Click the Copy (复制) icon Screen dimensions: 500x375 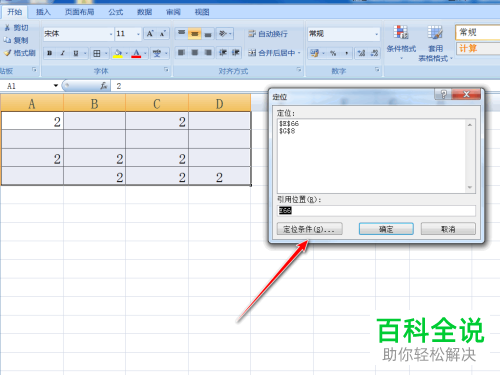(7, 40)
